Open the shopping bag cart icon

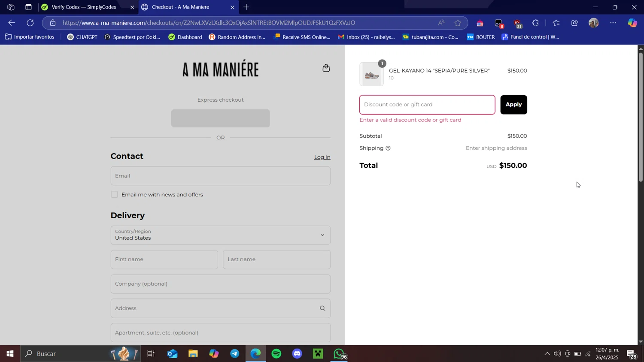(326, 68)
